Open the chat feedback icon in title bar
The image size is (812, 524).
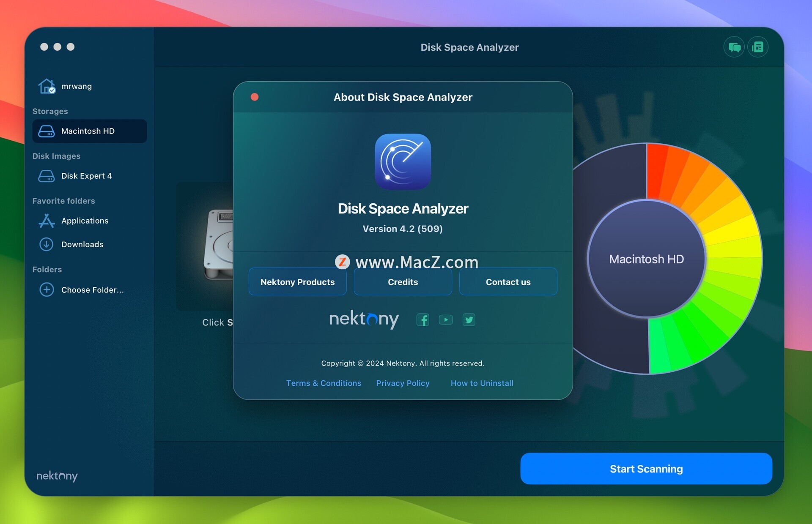pyautogui.click(x=734, y=47)
